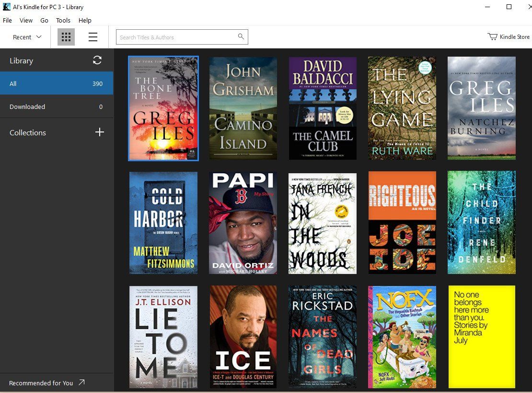
Task: Click the Kindle app icon in the title bar
Action: [6, 7]
